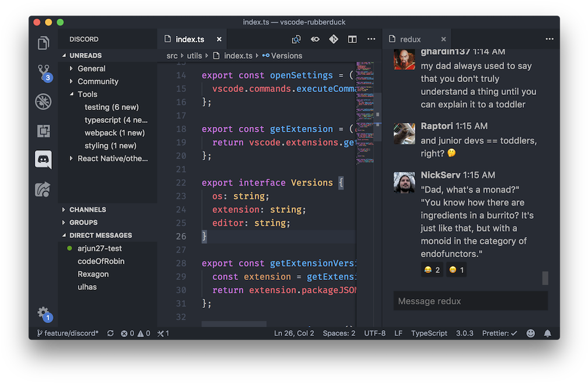
Task: Toggle the grinning emoji reaction with count 1
Action: point(456,270)
